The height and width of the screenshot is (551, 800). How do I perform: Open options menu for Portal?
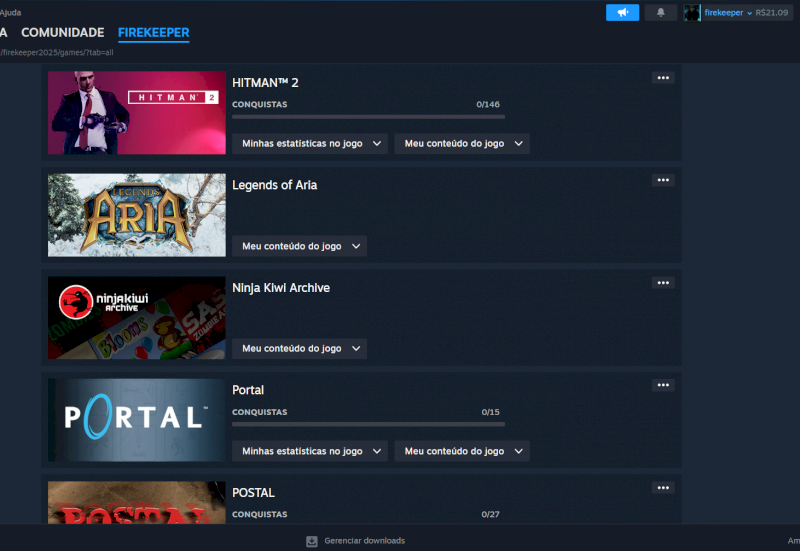(x=663, y=385)
